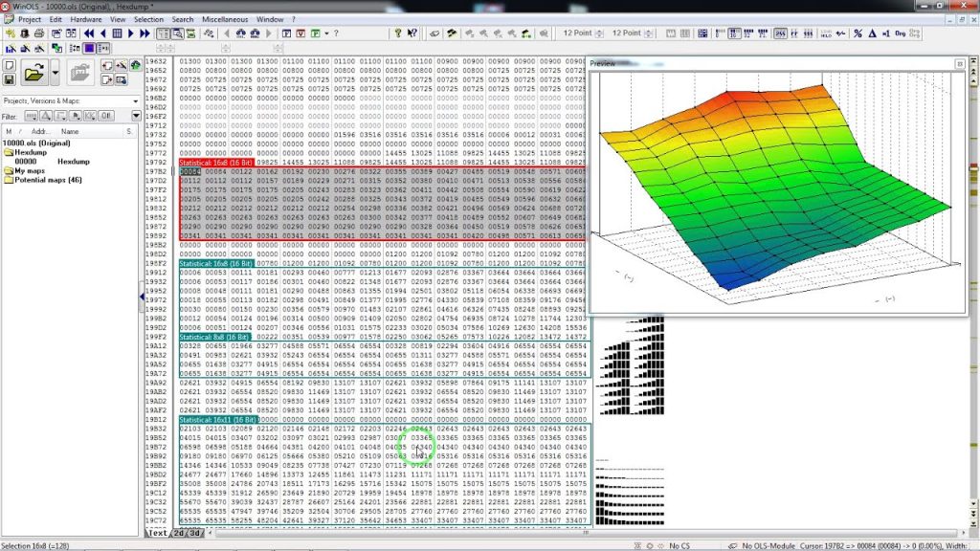Click the save disk icon in the project panel

[10, 78]
